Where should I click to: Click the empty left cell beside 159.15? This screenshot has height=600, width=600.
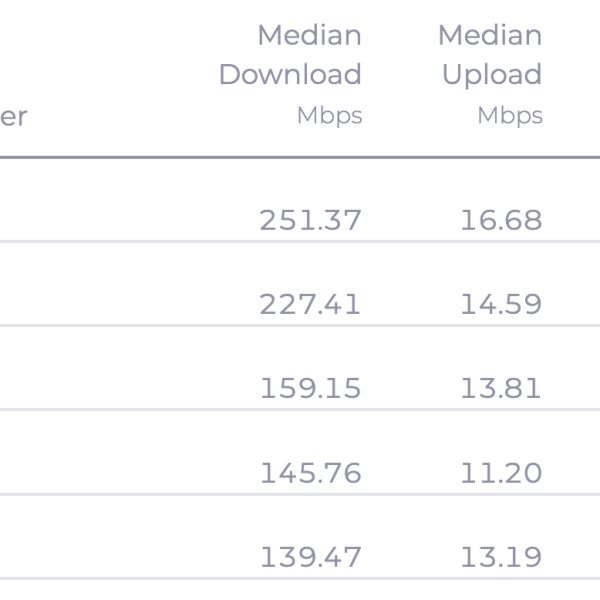(x=100, y=388)
